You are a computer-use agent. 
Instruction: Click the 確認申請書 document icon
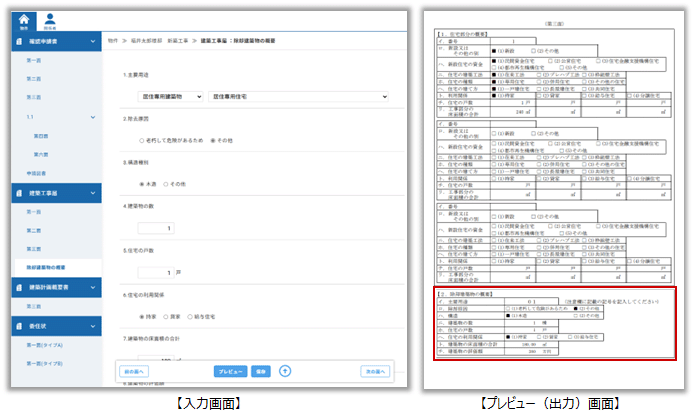[19, 41]
